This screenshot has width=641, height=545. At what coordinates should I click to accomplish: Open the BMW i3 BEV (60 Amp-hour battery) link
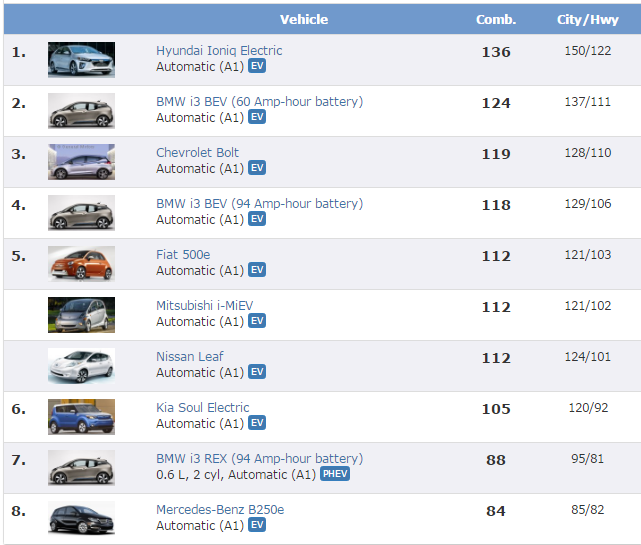point(259,102)
